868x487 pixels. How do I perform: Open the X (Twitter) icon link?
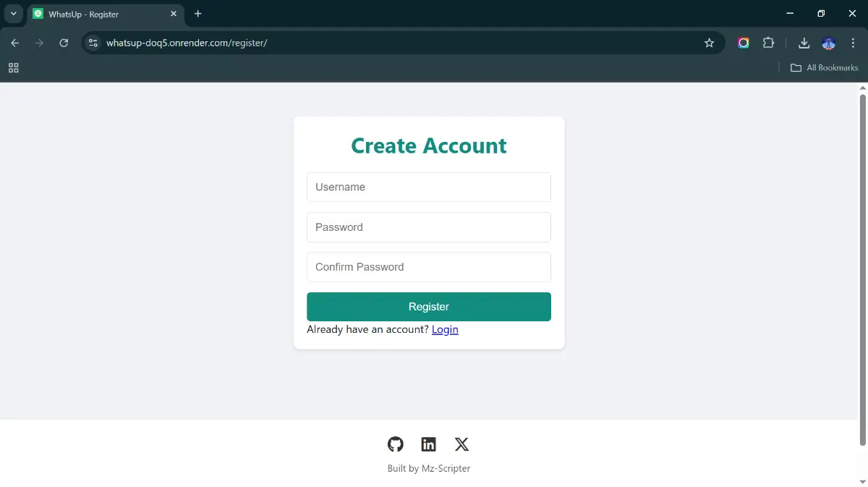point(461,444)
